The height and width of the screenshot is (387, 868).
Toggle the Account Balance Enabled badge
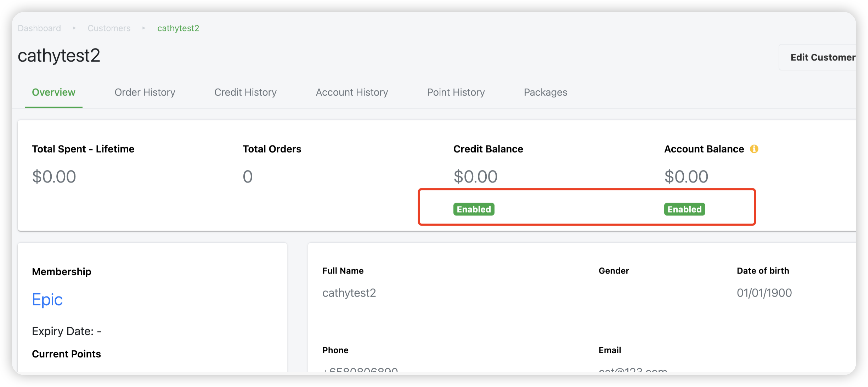[x=684, y=209]
